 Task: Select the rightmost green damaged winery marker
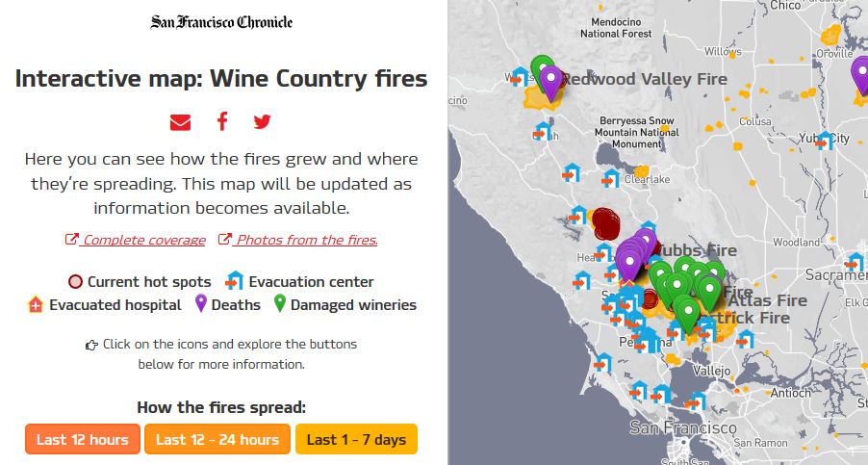tap(709, 290)
